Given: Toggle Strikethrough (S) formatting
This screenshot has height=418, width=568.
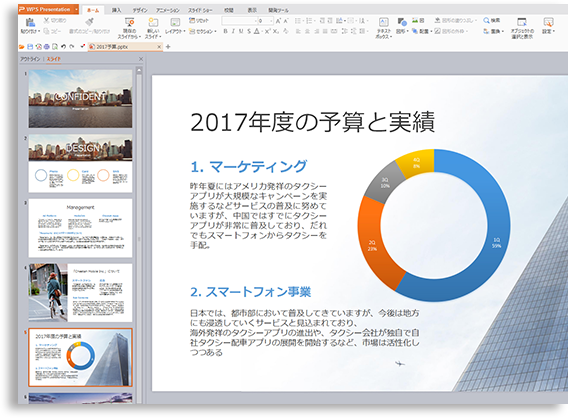Looking at the screenshot, I should (x=249, y=32).
